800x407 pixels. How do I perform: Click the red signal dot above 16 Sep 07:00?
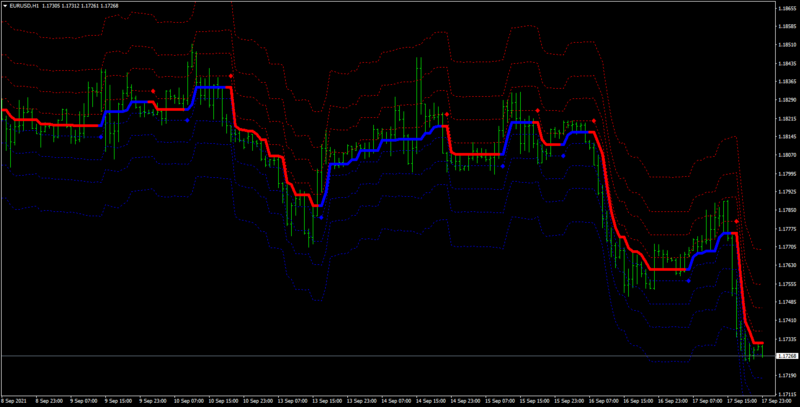point(594,121)
